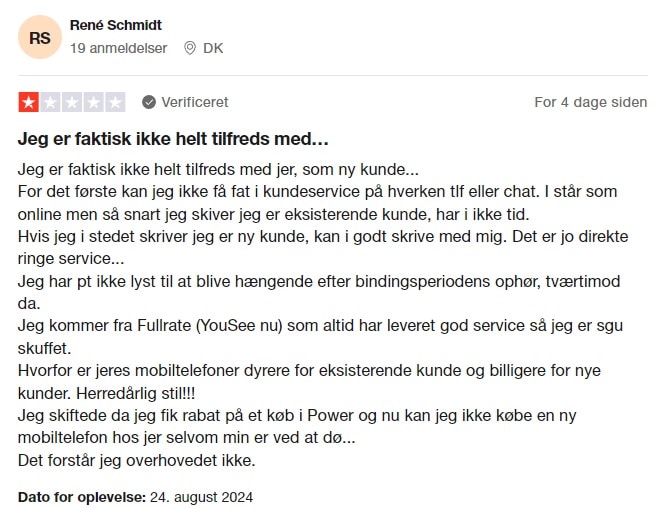The width and height of the screenshot is (656, 509).
Task: Open René Schmidt's reviewer profile
Action: point(115,24)
